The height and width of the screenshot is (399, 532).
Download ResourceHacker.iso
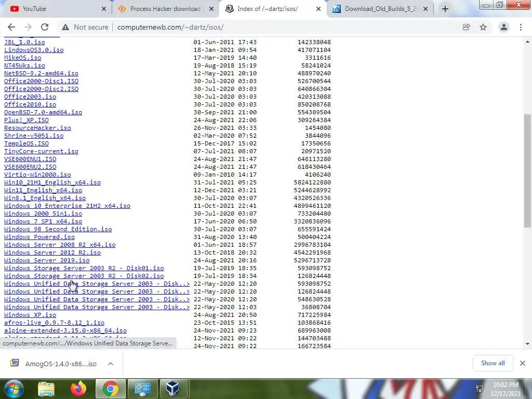tap(37, 128)
